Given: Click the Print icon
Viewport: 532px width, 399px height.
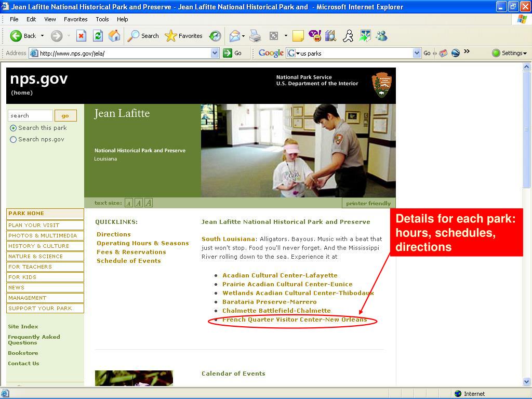Looking at the screenshot, I should (x=255, y=36).
